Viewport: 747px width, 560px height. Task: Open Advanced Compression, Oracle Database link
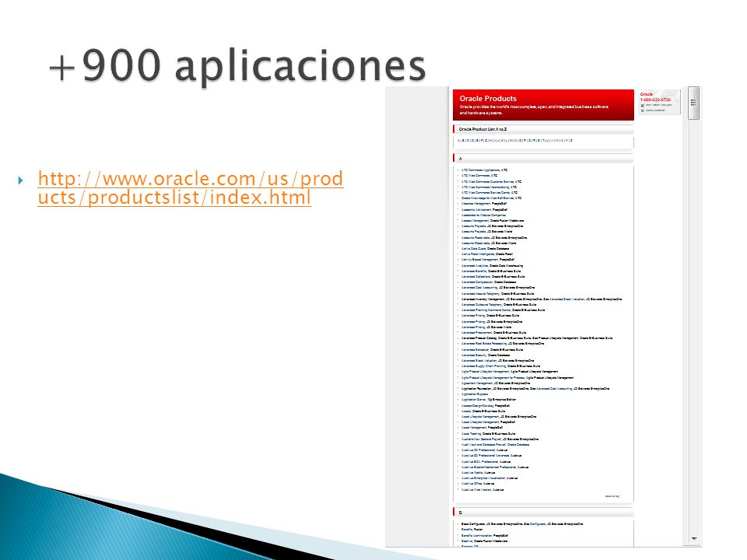489,282
